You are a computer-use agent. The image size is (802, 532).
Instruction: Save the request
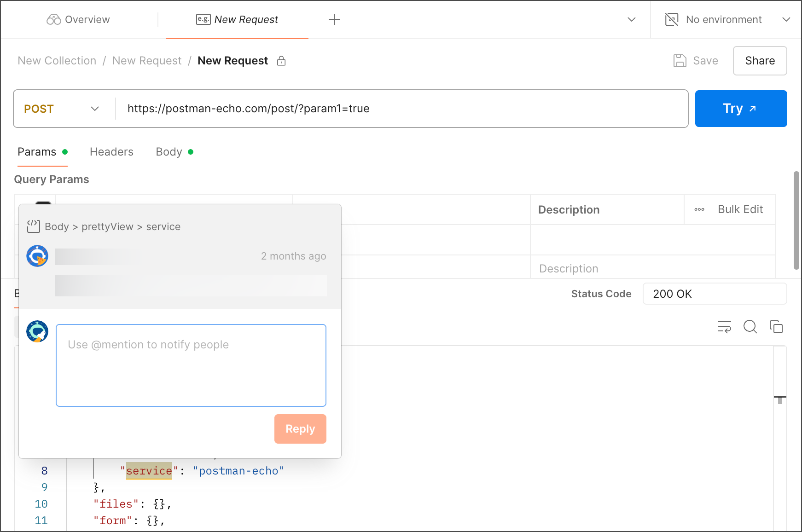click(696, 61)
